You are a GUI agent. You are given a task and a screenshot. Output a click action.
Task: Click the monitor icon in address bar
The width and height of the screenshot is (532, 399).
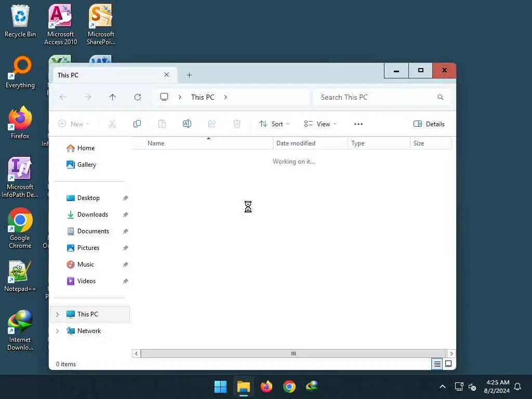[164, 97]
